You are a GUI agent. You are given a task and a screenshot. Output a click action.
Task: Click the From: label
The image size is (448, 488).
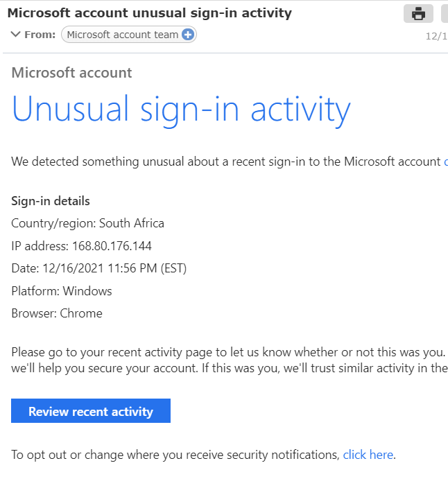pos(40,35)
